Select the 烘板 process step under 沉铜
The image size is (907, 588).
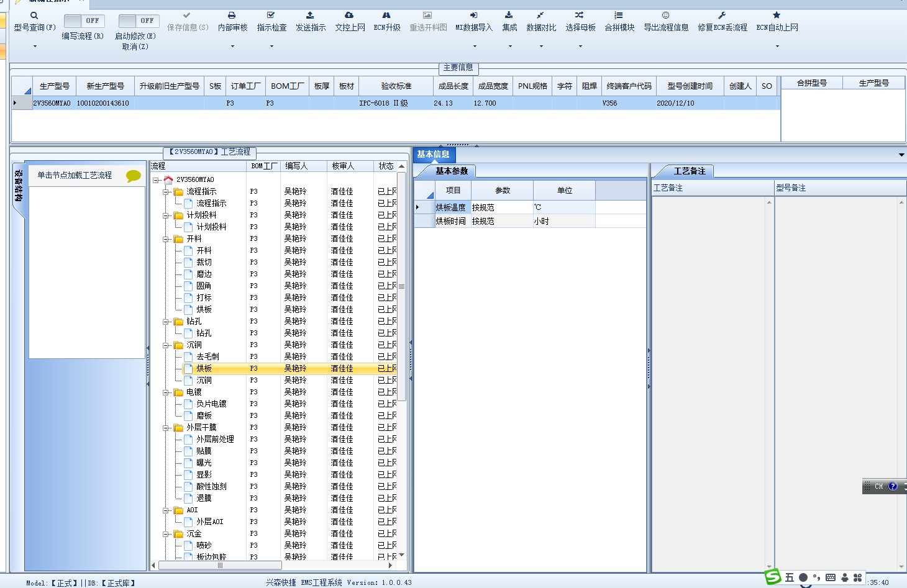coord(204,369)
